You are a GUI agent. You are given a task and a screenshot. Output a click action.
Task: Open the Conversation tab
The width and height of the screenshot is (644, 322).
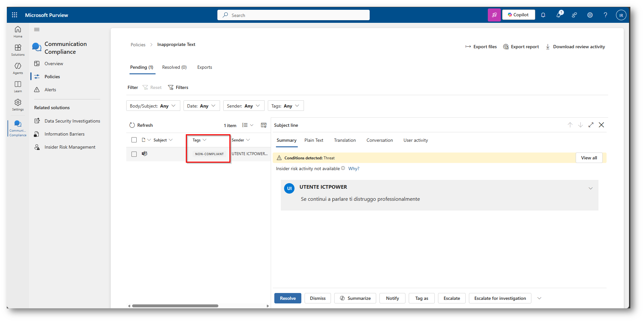(x=379, y=140)
